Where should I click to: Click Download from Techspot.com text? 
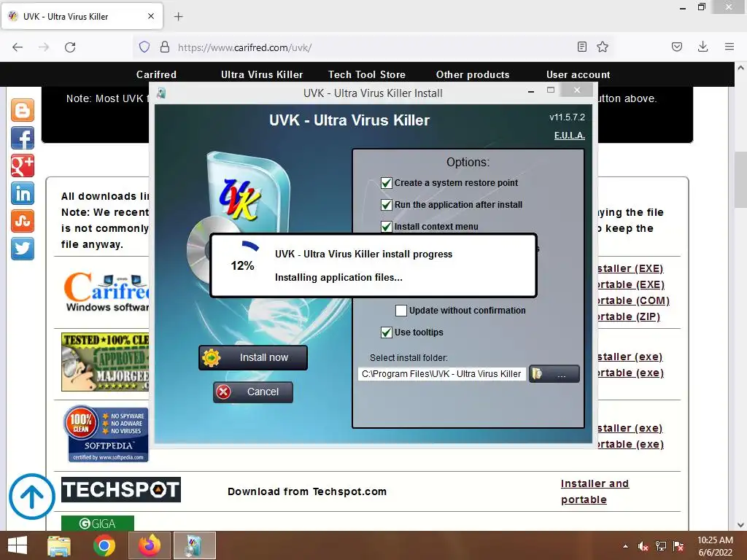pyautogui.click(x=307, y=491)
